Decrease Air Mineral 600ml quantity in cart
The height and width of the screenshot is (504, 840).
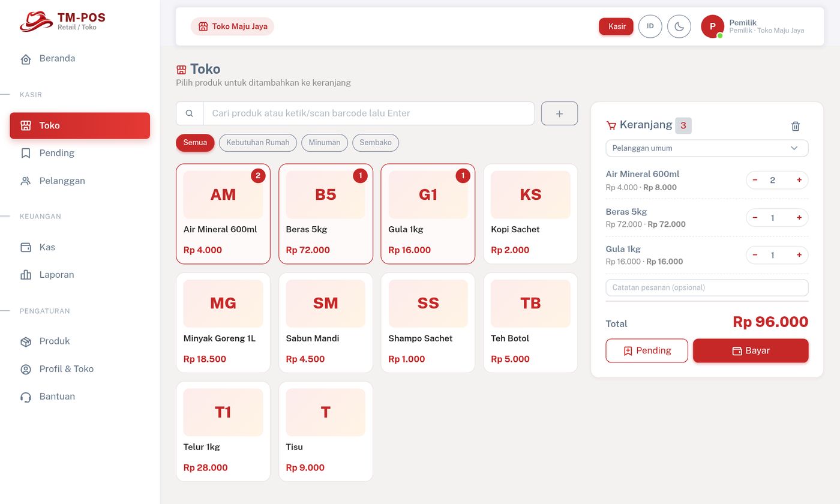tap(755, 180)
